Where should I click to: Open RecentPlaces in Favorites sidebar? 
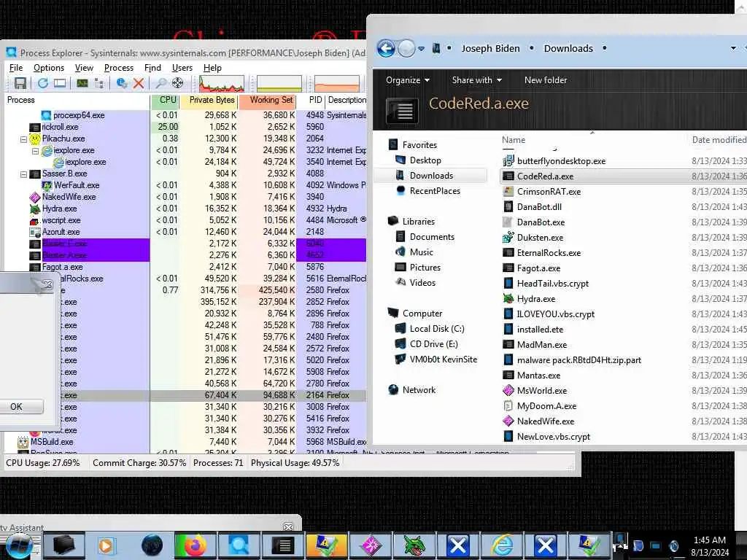click(435, 191)
